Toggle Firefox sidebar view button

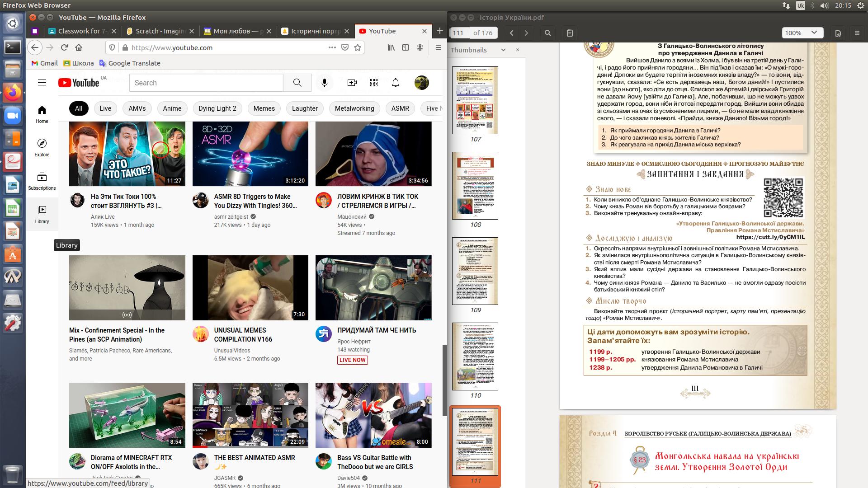406,47
